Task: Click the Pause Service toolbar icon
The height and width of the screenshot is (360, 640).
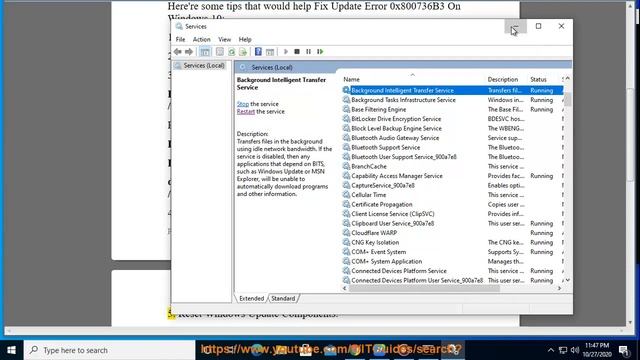Action: 309,52
